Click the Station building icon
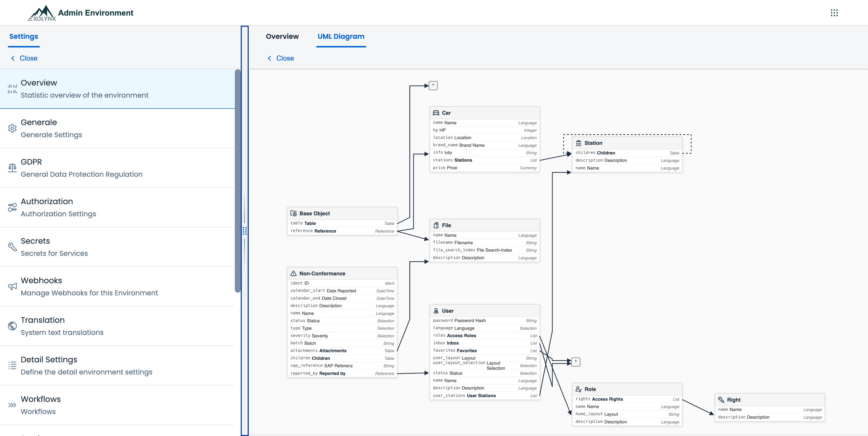Image resolution: width=868 pixels, height=436 pixels. pos(579,143)
